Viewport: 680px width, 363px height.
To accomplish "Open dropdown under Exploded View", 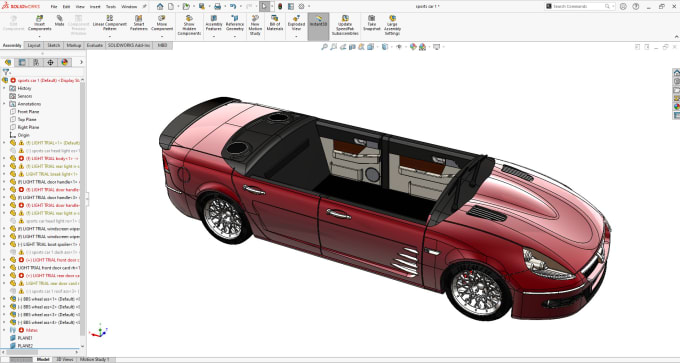I will (x=296, y=36).
